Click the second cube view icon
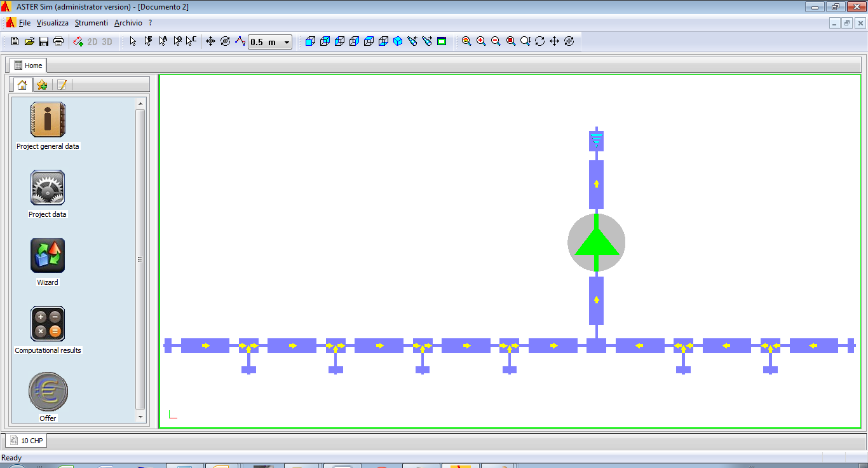This screenshot has width=868, height=468. coord(325,41)
